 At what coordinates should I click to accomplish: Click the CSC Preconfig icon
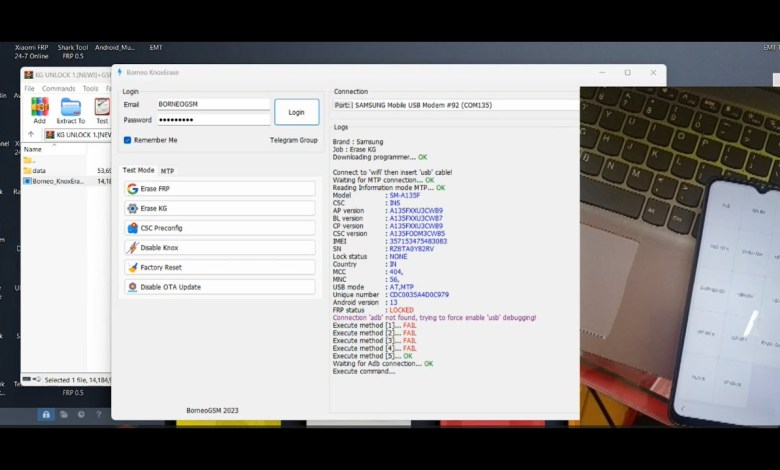point(133,228)
